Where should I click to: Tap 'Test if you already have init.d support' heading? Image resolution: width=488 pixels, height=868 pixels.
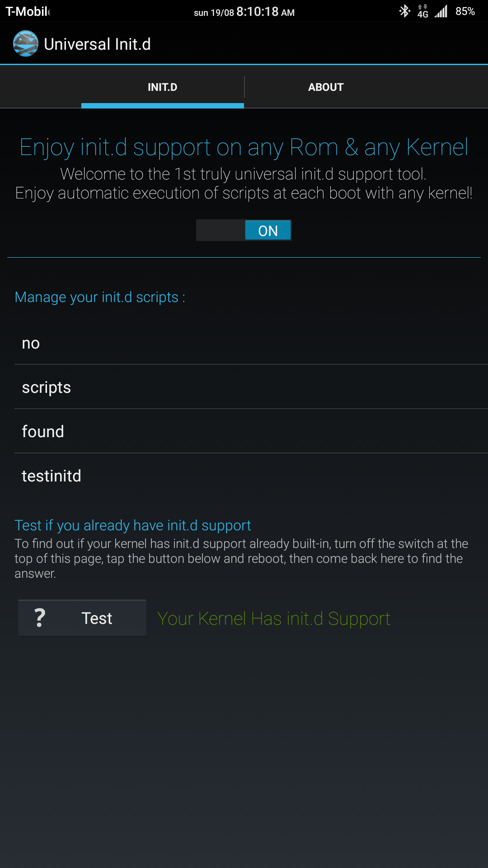pyautogui.click(x=132, y=525)
